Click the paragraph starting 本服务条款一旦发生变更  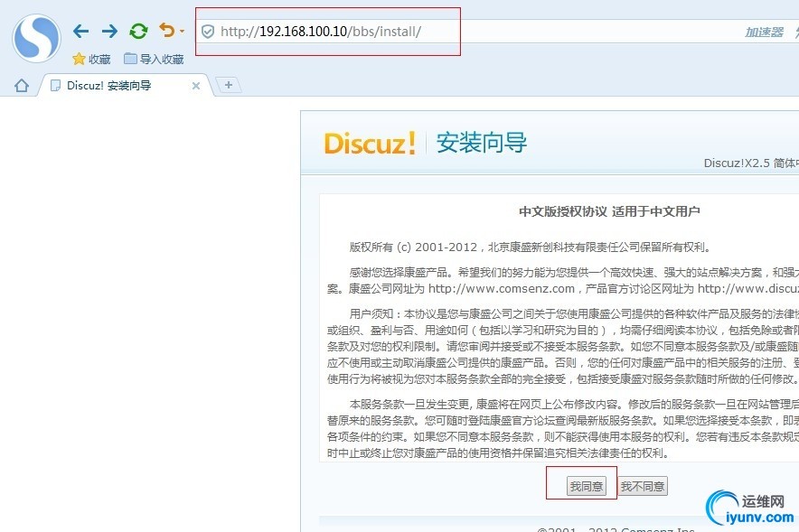click(x=563, y=429)
